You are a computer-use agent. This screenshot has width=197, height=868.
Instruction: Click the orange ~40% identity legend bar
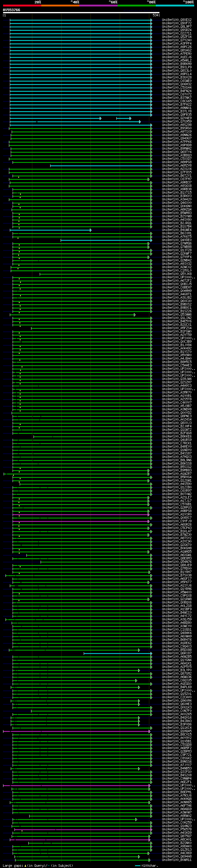coord(60,6)
